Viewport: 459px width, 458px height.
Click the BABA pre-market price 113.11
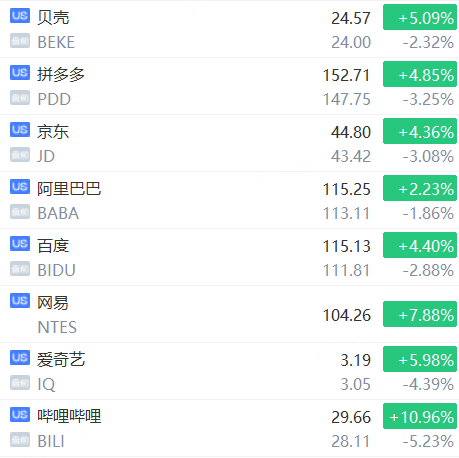(x=347, y=213)
